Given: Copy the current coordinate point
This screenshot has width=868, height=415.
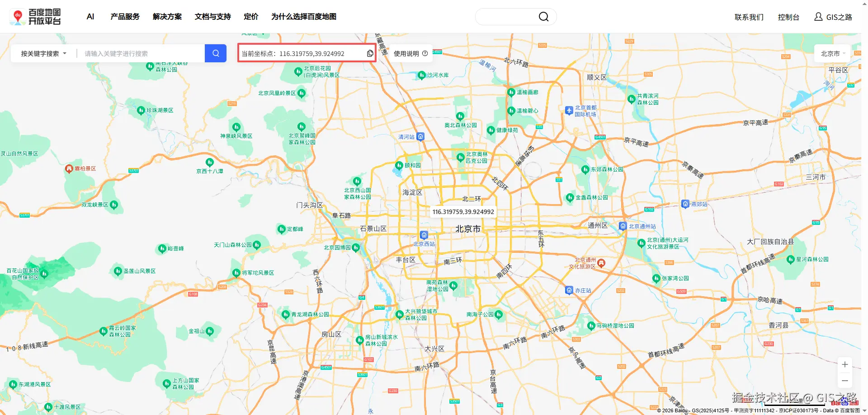Looking at the screenshot, I should point(370,53).
